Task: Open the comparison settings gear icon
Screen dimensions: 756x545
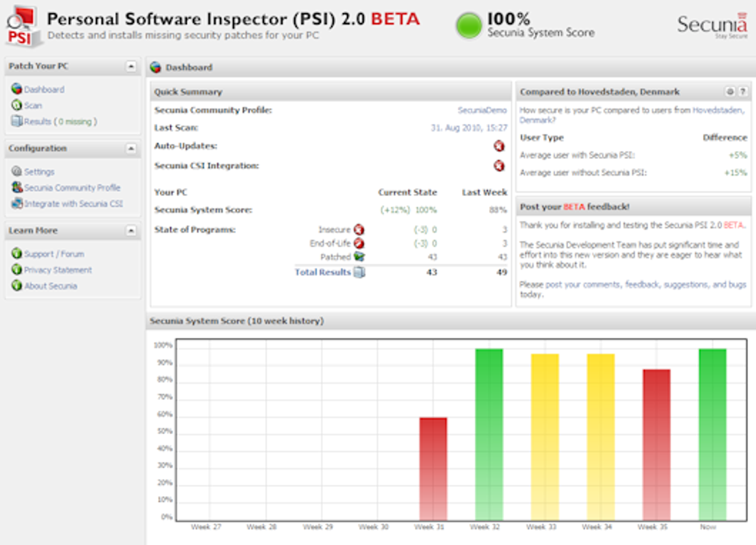Action: [730, 91]
